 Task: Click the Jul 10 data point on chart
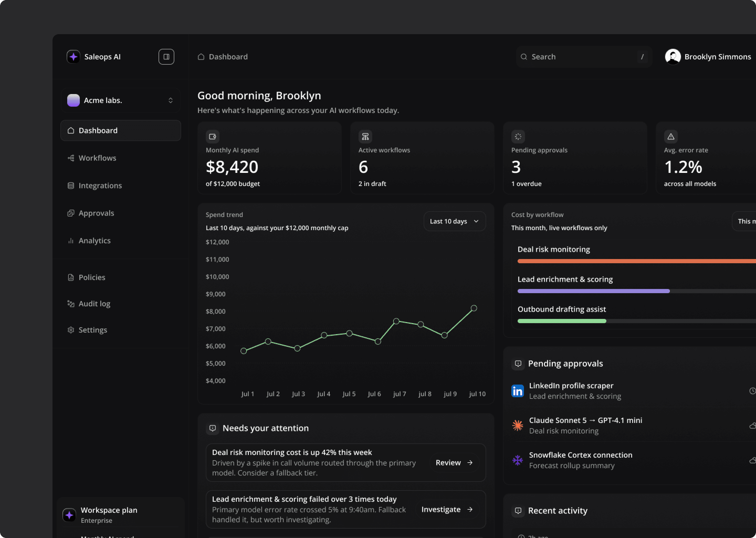(x=474, y=308)
